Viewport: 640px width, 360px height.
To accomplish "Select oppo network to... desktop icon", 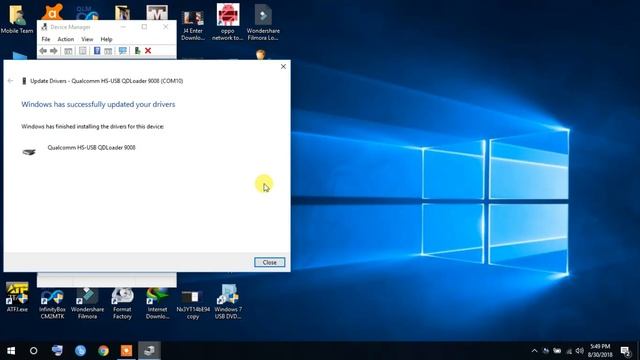I will (227, 22).
